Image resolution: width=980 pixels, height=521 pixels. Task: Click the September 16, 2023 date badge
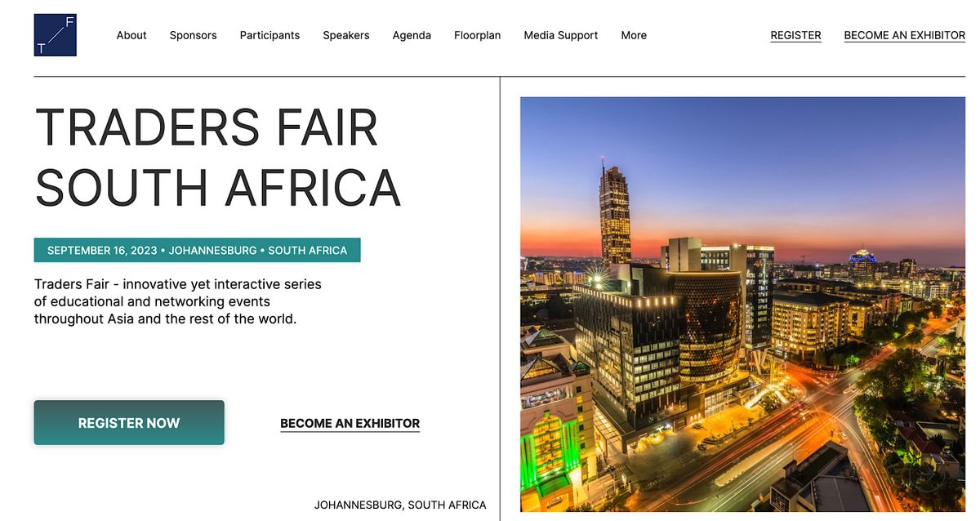pyautogui.click(x=197, y=250)
